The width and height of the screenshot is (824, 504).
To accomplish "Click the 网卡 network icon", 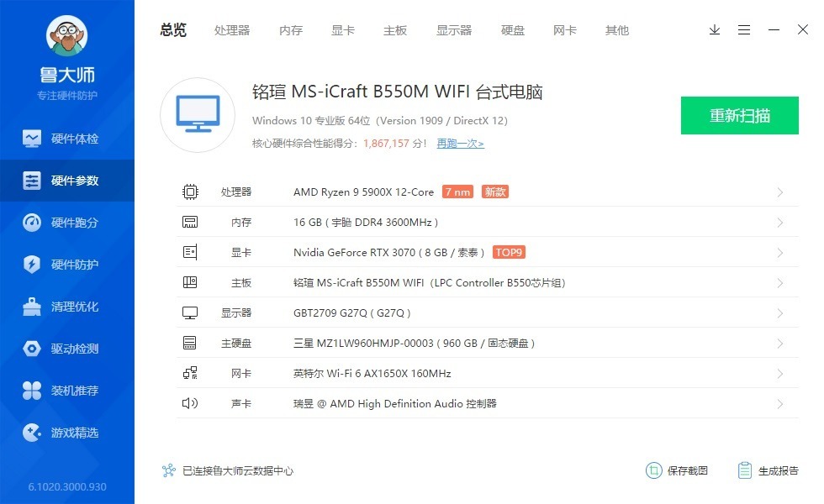I will [x=190, y=373].
